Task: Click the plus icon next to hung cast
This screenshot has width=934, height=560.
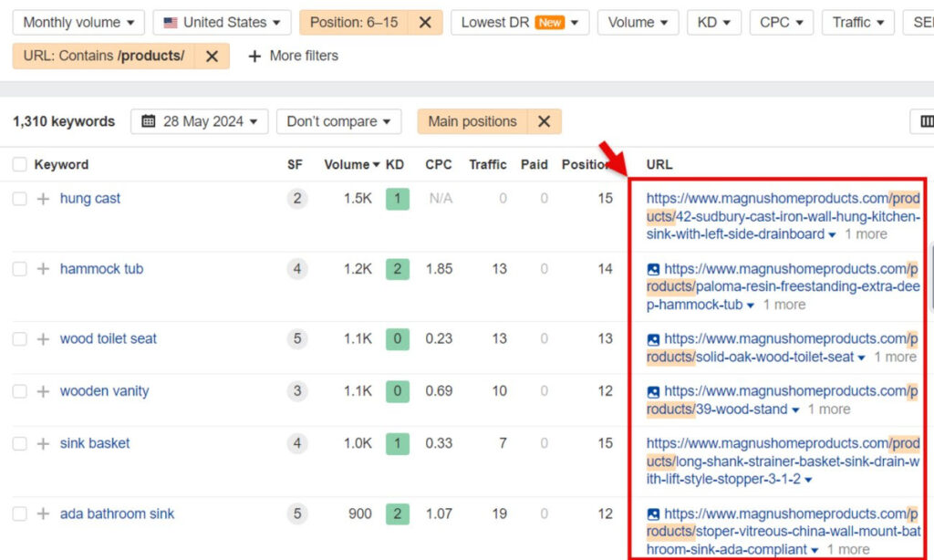Action: pos(43,199)
